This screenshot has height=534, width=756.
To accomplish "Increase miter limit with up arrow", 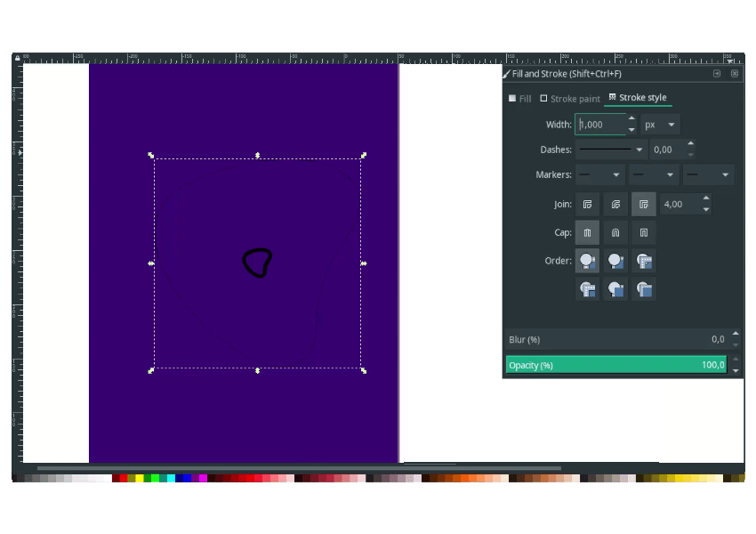I will [706, 198].
